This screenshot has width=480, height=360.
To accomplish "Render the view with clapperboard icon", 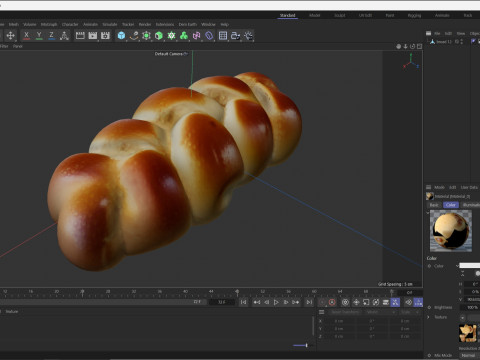I will (x=80, y=35).
